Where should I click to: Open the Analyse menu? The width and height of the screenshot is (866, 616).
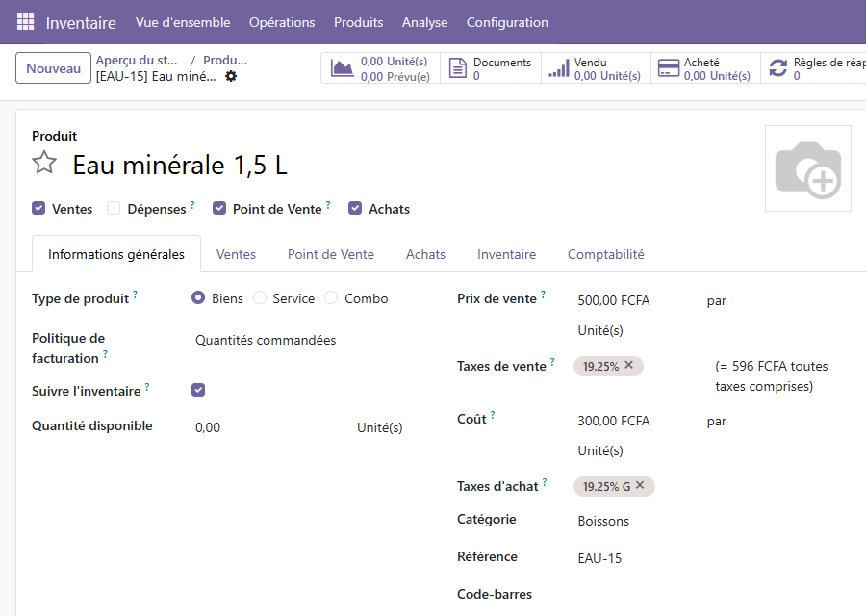pos(424,22)
